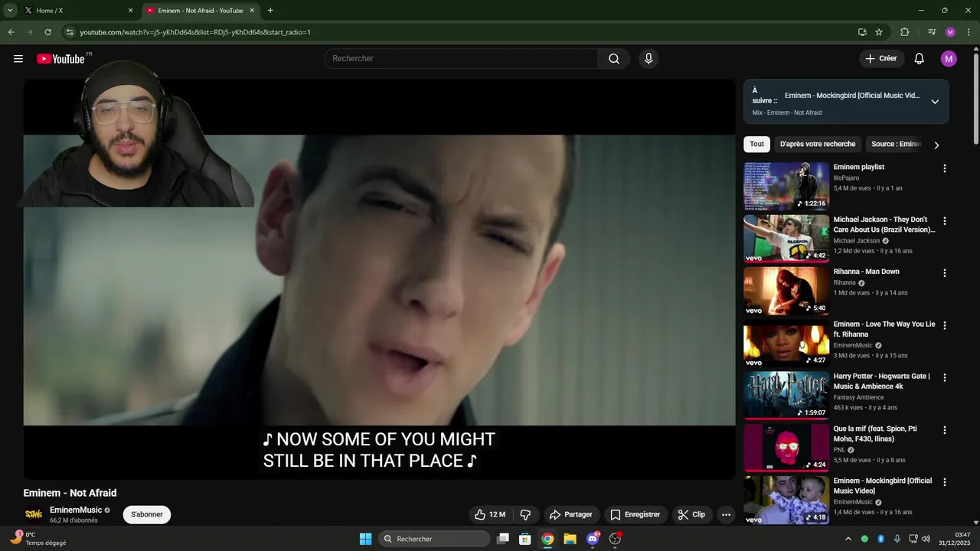The image size is (980, 551).
Task: Install app icon in the address bar
Action: (862, 32)
